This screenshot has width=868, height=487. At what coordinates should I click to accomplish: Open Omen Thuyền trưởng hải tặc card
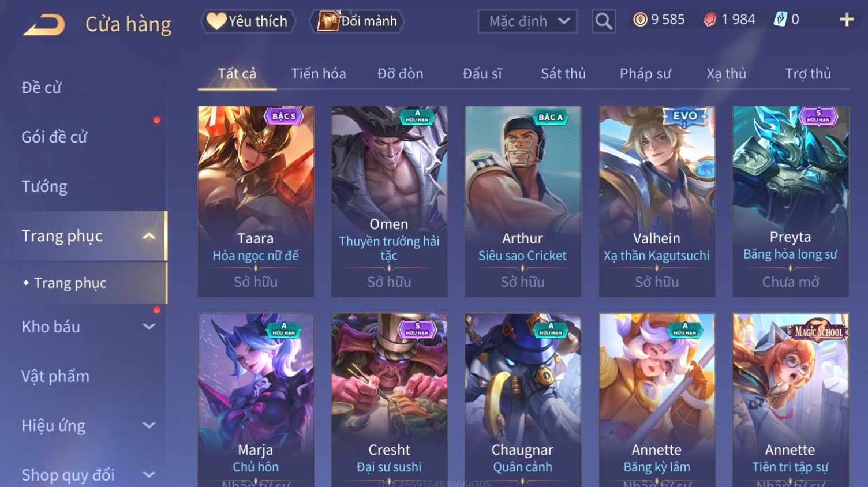click(389, 201)
